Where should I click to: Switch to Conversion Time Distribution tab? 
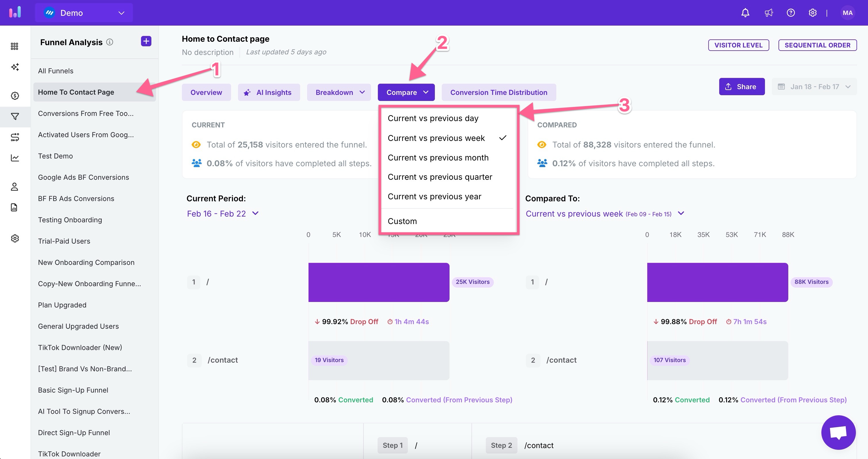(x=498, y=92)
